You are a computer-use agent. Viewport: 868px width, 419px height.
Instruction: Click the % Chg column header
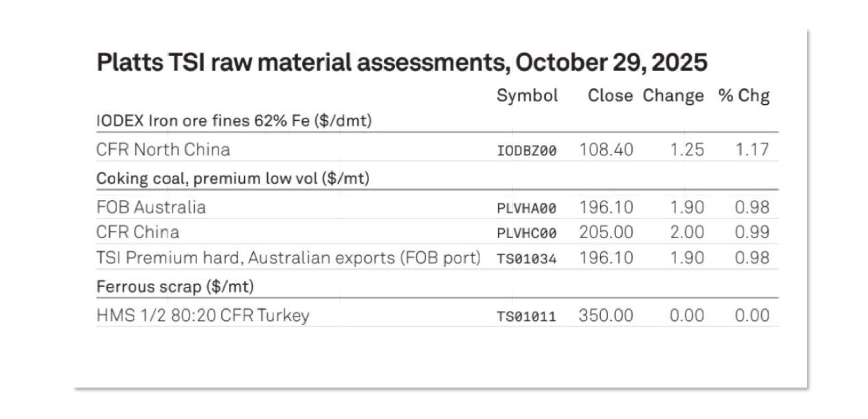coord(744,96)
